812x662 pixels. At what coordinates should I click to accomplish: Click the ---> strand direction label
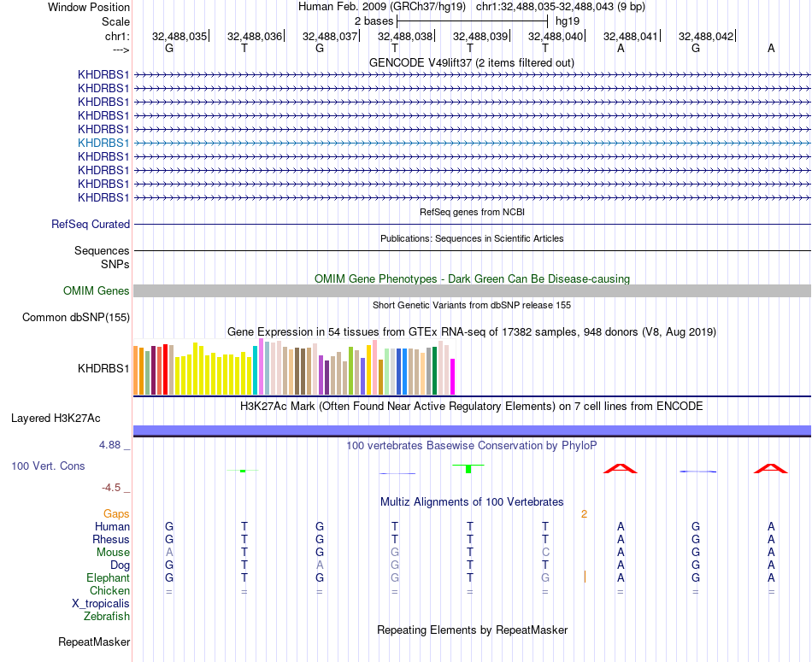[121, 50]
